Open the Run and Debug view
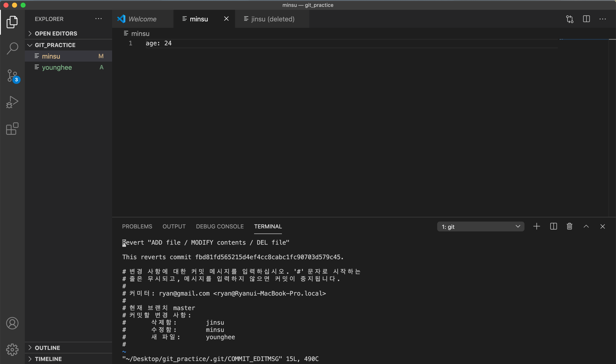This screenshot has height=364, width=616. tap(12, 102)
